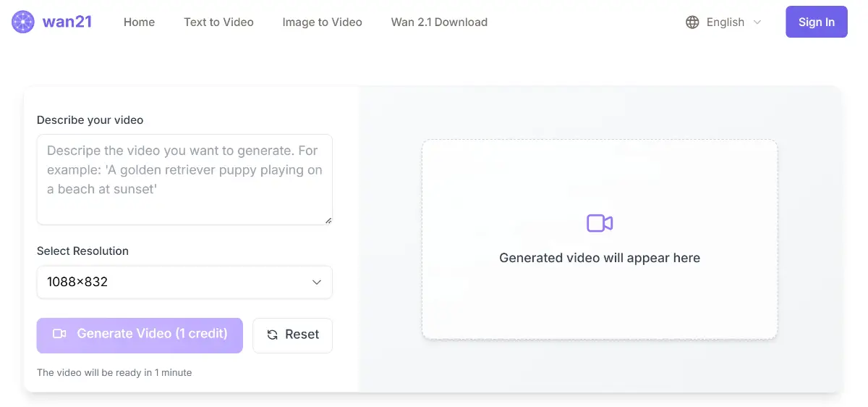Expand the chevron beside English
The width and height of the screenshot is (868, 407).
[757, 22]
